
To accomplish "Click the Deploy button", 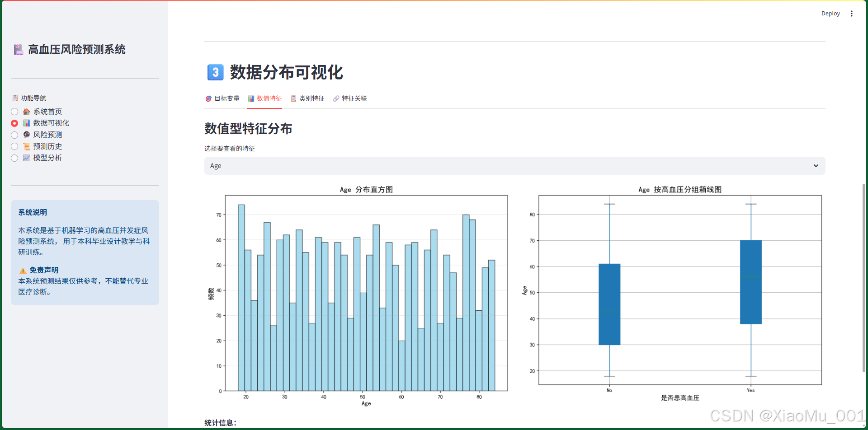I will pyautogui.click(x=830, y=14).
